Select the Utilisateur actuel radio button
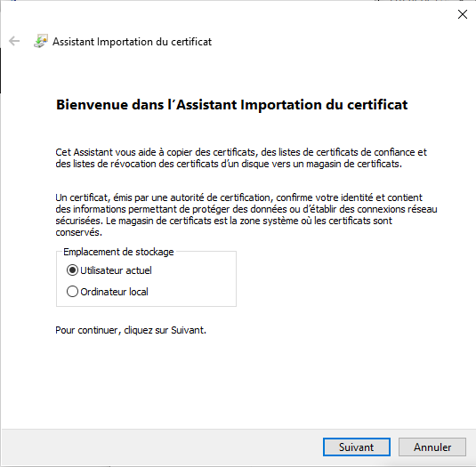This screenshot has height=467, width=476. 72,270
